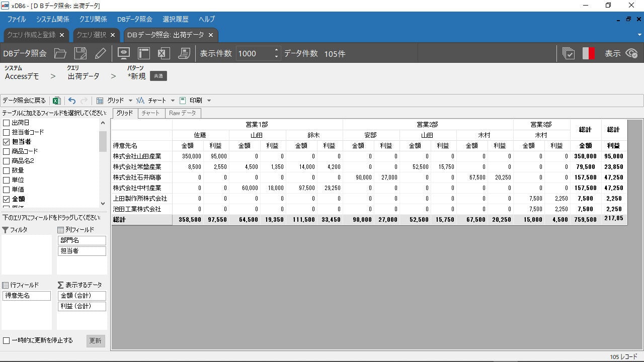Click the 株式会社山田産業 row header
The height and width of the screenshot is (362, 644).
click(x=142, y=156)
